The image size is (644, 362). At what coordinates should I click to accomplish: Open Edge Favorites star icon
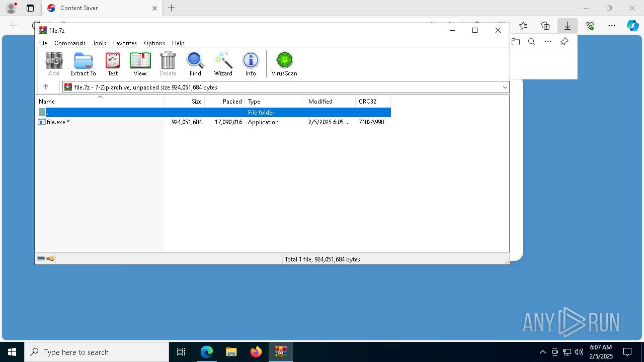523,26
